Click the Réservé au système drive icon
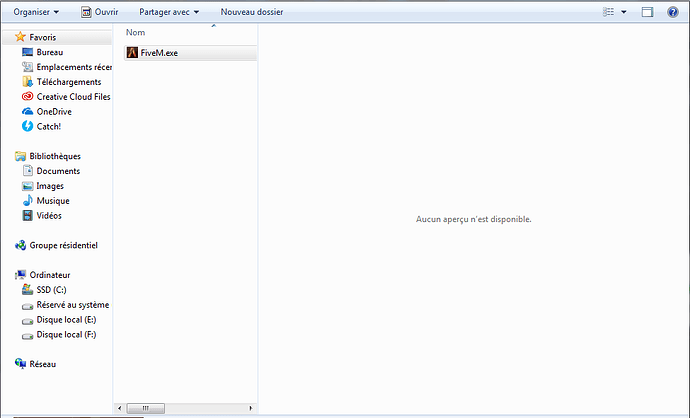 coord(27,306)
